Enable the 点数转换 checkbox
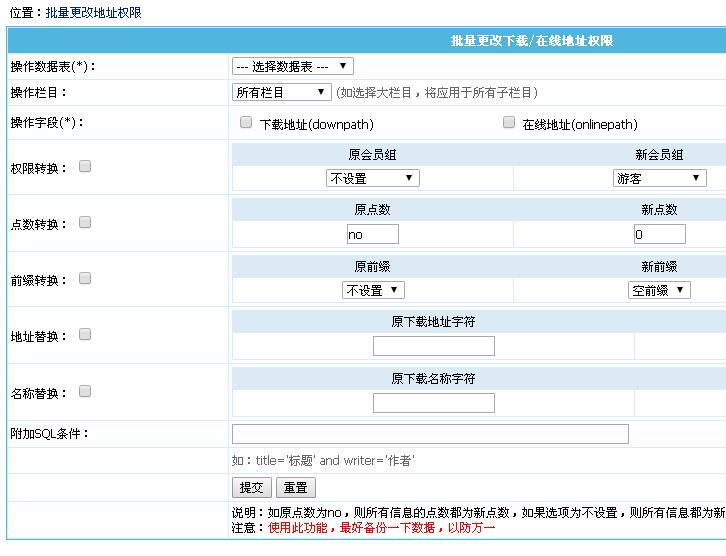 (x=85, y=222)
